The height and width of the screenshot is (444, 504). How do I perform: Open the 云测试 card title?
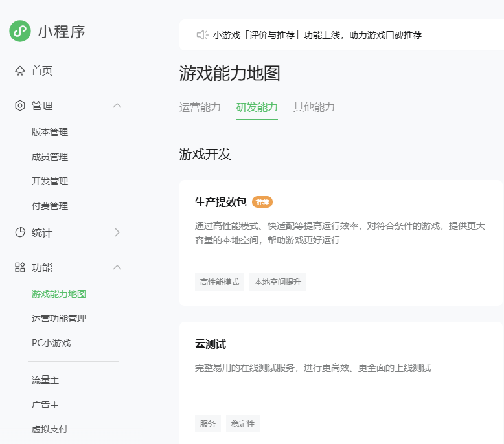211,344
